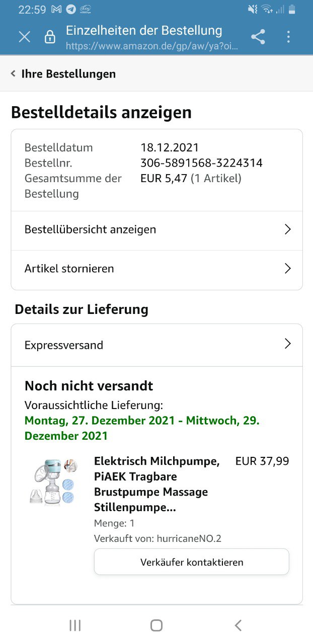Go back to Ihre Bestellungen
This screenshot has width=313, height=644.
pyautogui.click(x=63, y=74)
